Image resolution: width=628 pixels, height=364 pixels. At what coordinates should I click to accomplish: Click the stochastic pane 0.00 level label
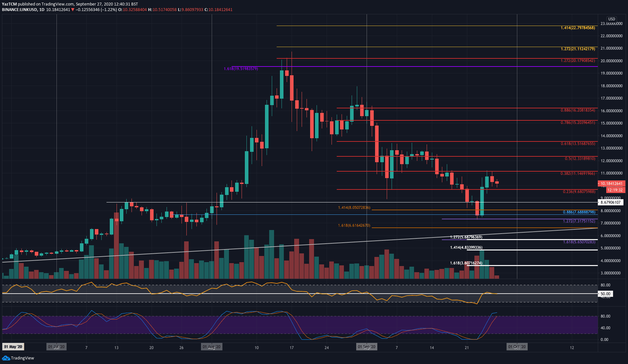[604, 340]
